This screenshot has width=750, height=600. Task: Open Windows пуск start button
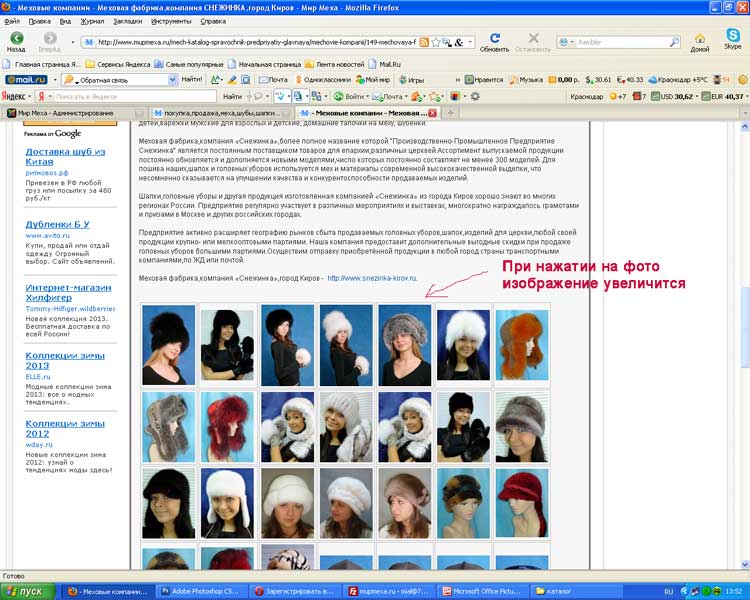26,591
